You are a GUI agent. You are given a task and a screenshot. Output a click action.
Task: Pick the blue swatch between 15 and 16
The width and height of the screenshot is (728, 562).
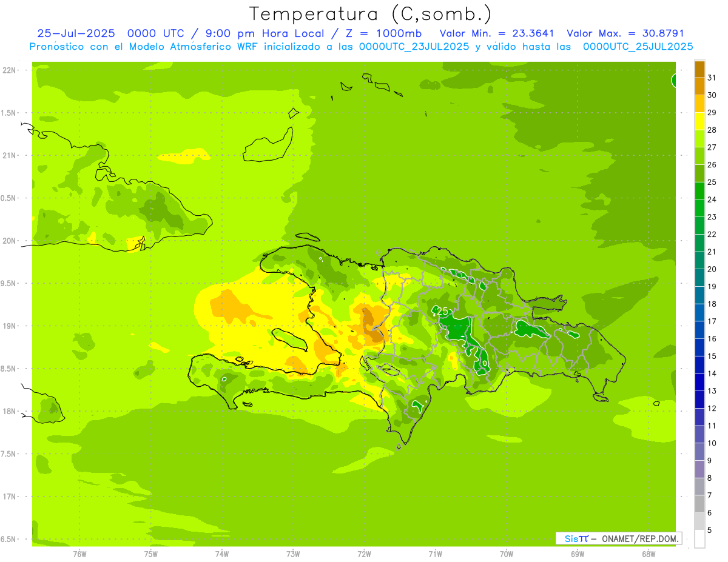pyautogui.click(x=699, y=347)
